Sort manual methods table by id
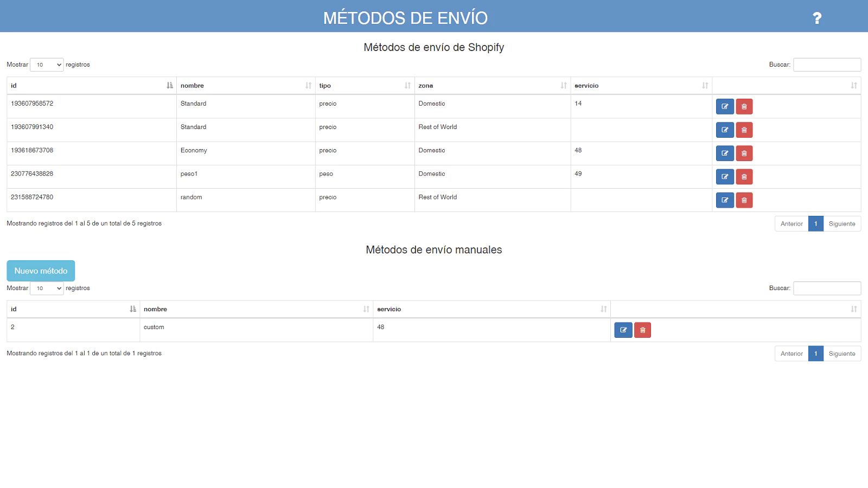This screenshot has height=488, width=868. (x=73, y=309)
